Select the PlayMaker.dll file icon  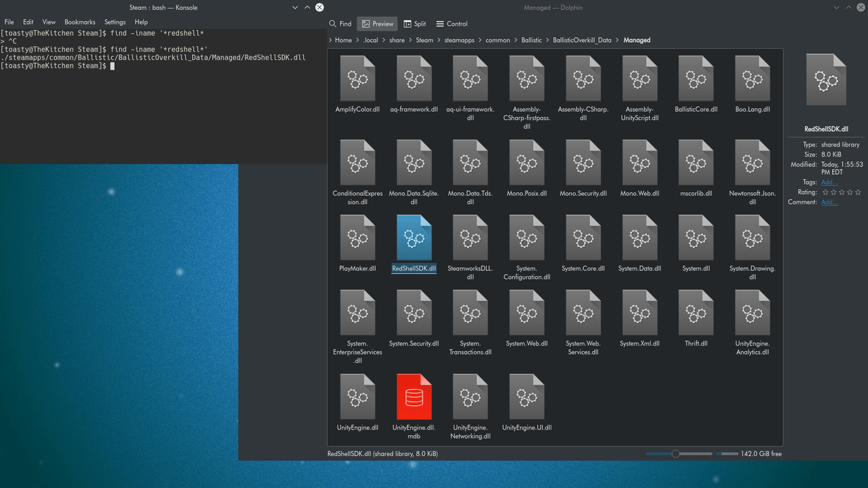point(357,237)
